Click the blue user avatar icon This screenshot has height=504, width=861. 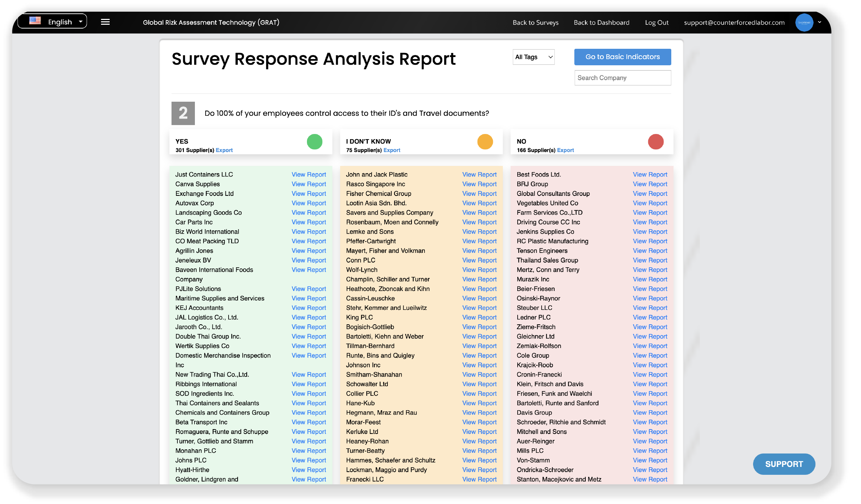click(x=804, y=23)
